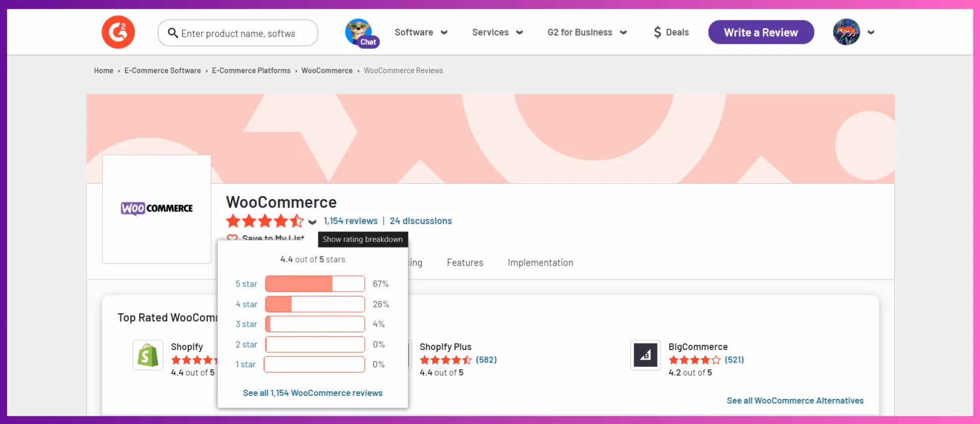Click '4.4 out of 5 stars' text
The width and height of the screenshot is (980, 424).
pyautogui.click(x=313, y=260)
